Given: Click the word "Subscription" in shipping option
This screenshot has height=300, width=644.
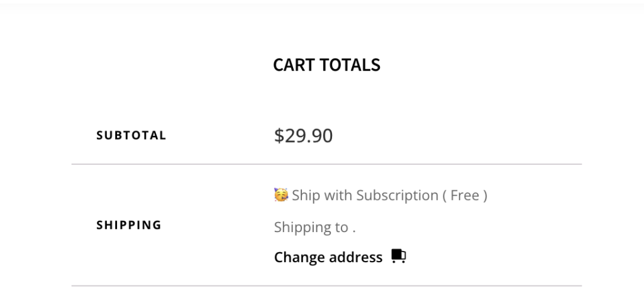Looking at the screenshot, I should click(397, 195).
